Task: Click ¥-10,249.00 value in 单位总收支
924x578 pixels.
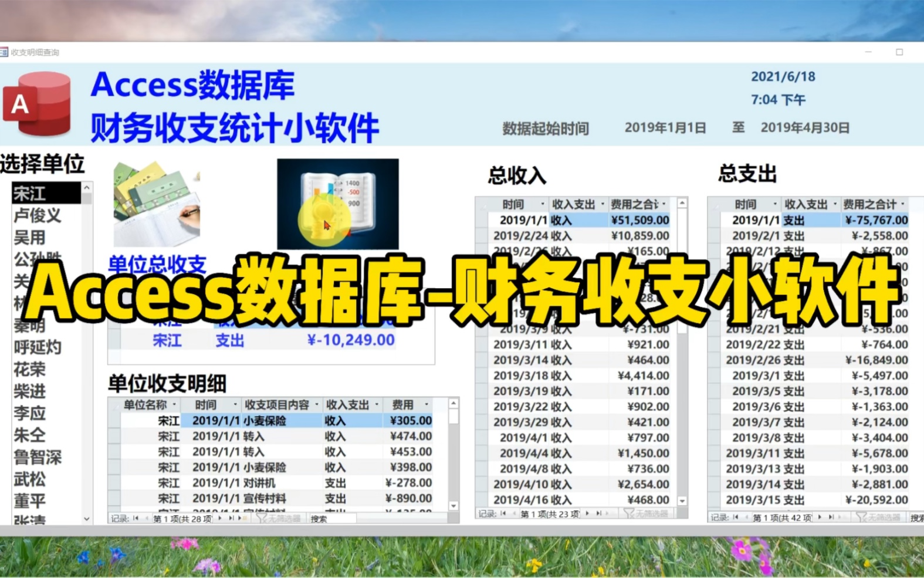Action: click(351, 340)
